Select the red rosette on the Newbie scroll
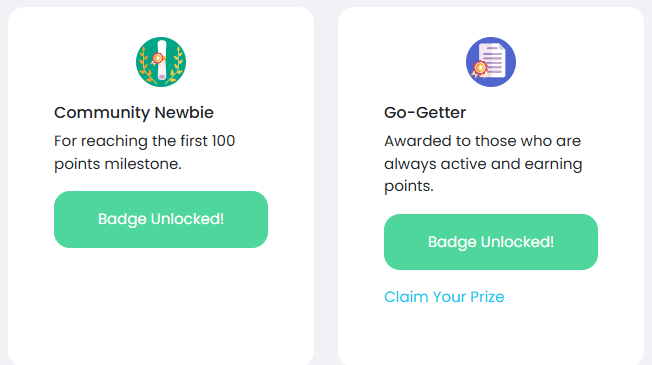This screenshot has width=652, height=365. (157, 59)
